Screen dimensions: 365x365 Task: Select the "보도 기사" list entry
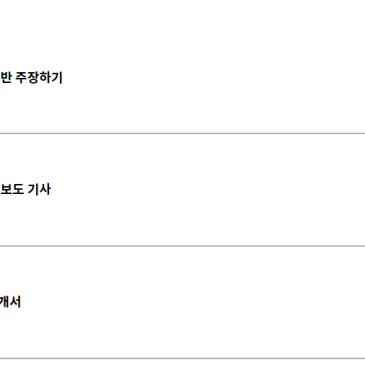pyautogui.click(x=182, y=190)
